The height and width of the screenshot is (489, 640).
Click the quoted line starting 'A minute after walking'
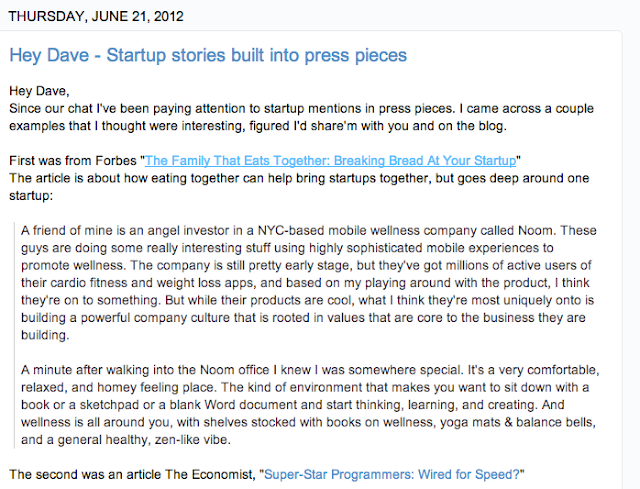(x=310, y=370)
